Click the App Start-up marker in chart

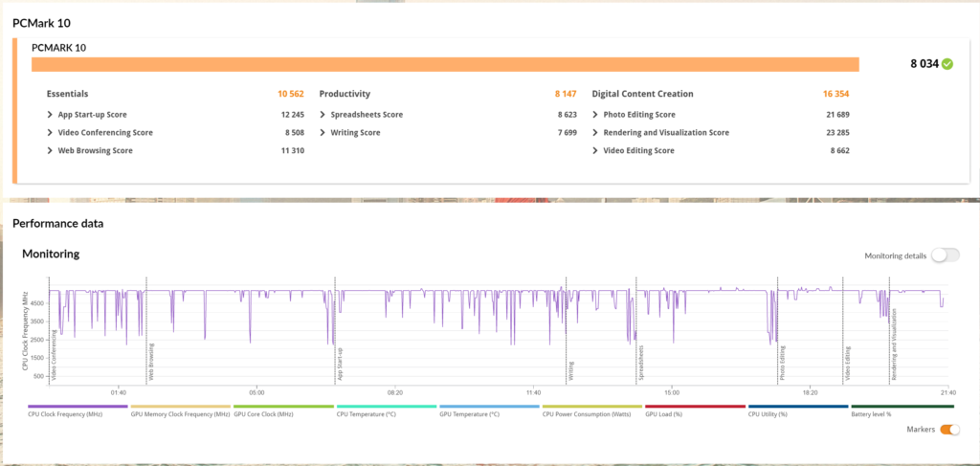click(x=335, y=330)
